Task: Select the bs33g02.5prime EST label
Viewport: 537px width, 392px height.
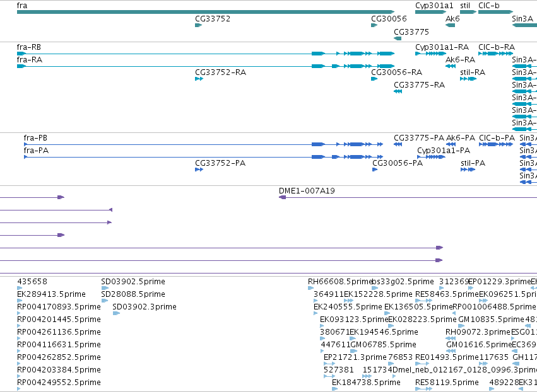Action: (403, 282)
